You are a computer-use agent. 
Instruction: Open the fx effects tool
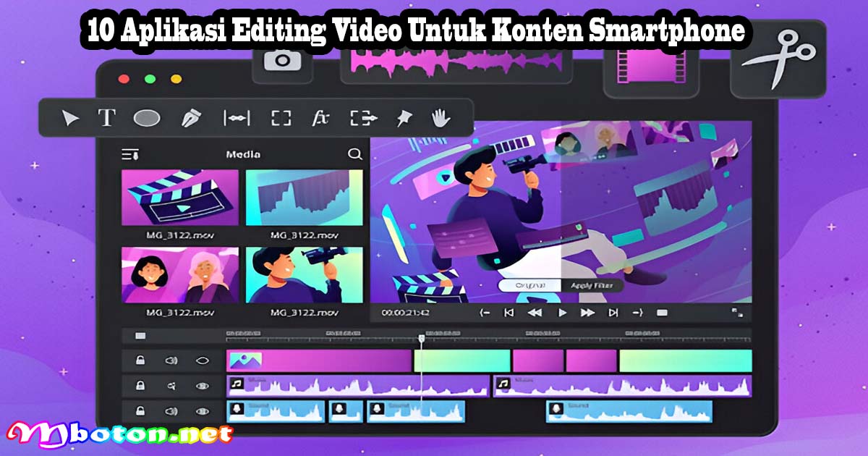(x=320, y=118)
